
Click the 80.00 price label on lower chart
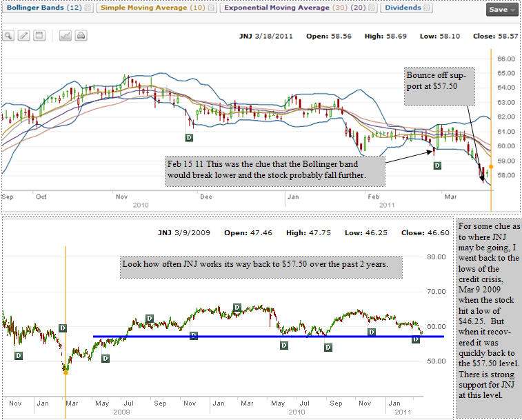(x=436, y=257)
